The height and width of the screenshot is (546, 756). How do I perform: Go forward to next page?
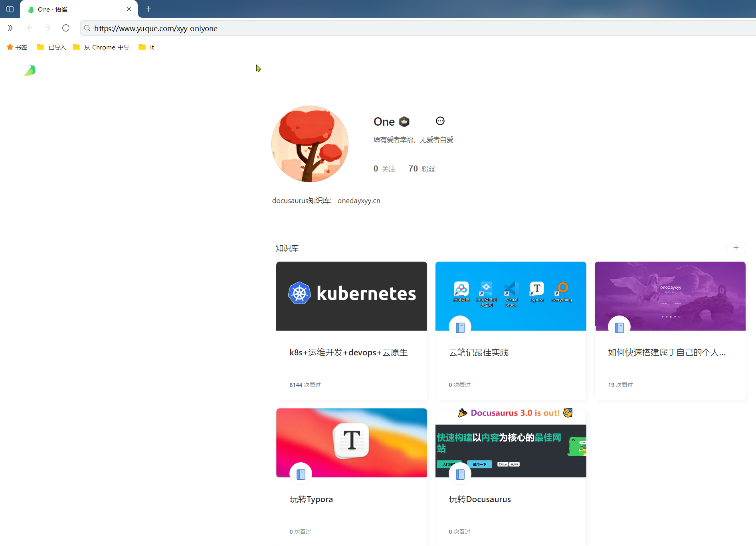click(48, 28)
